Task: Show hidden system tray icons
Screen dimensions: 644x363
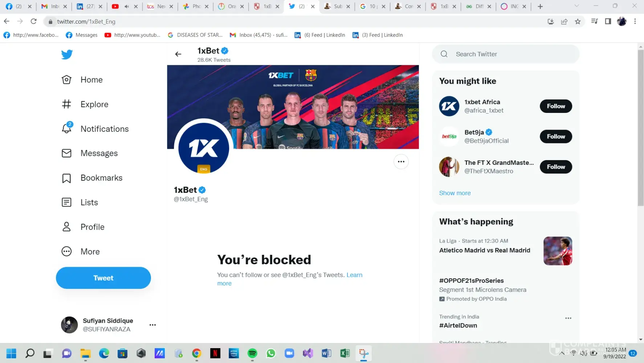Action: click(x=562, y=353)
